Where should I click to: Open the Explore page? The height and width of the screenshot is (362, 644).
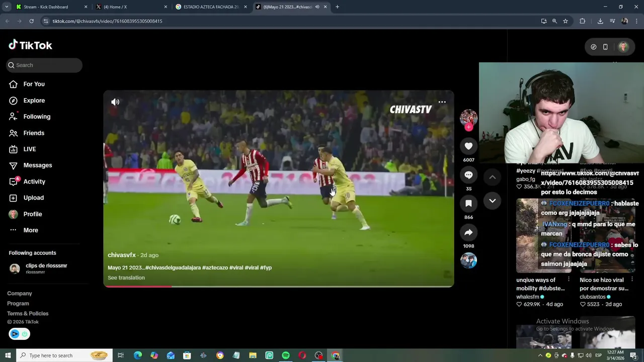click(34, 101)
